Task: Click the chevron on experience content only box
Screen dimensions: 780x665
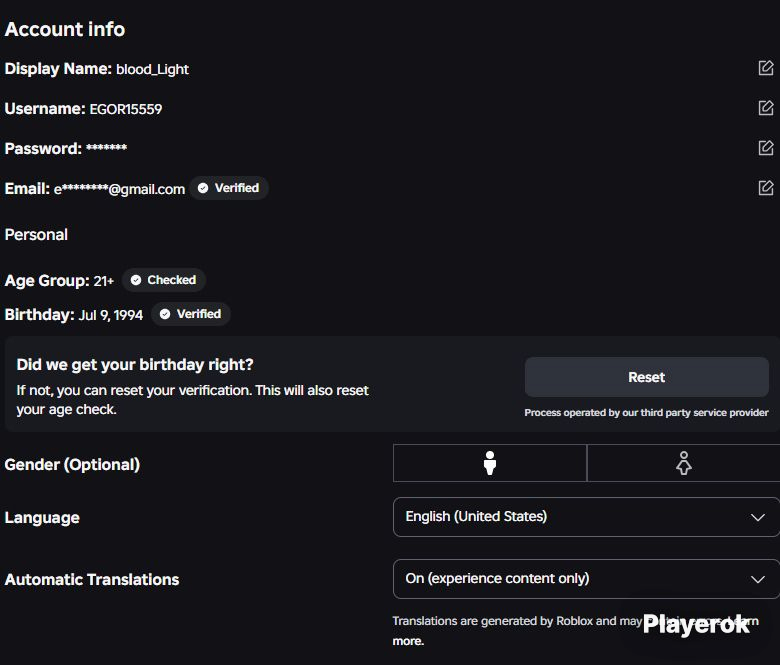Action: [x=758, y=579]
